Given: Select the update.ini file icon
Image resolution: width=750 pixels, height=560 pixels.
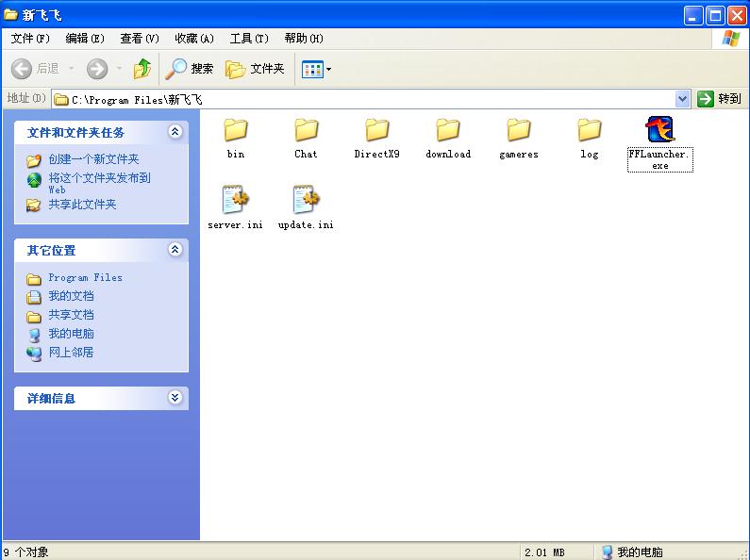Looking at the screenshot, I should pyautogui.click(x=306, y=199).
